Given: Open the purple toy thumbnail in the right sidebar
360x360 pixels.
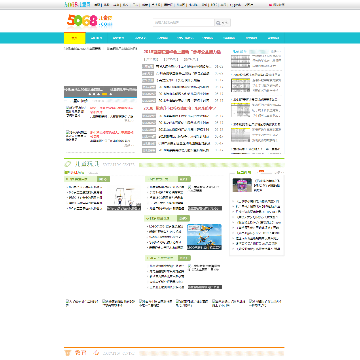Looking at the screenshot, I should click(x=242, y=185).
